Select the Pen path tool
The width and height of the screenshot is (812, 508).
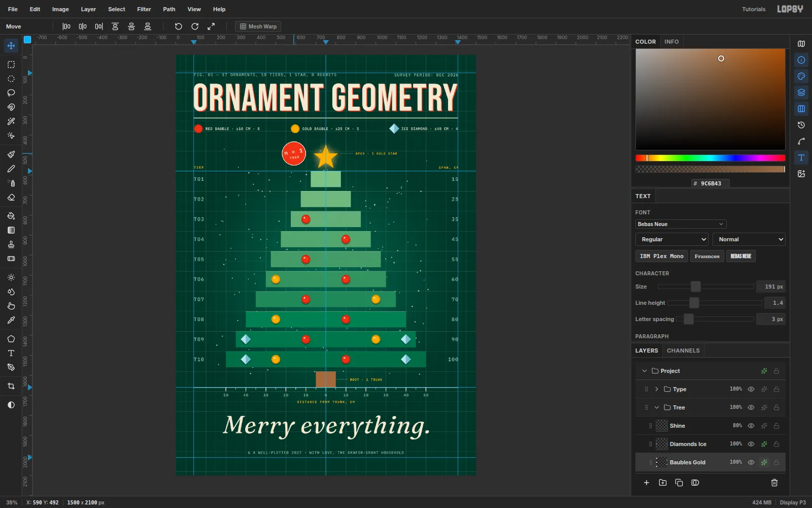pyautogui.click(x=11, y=367)
